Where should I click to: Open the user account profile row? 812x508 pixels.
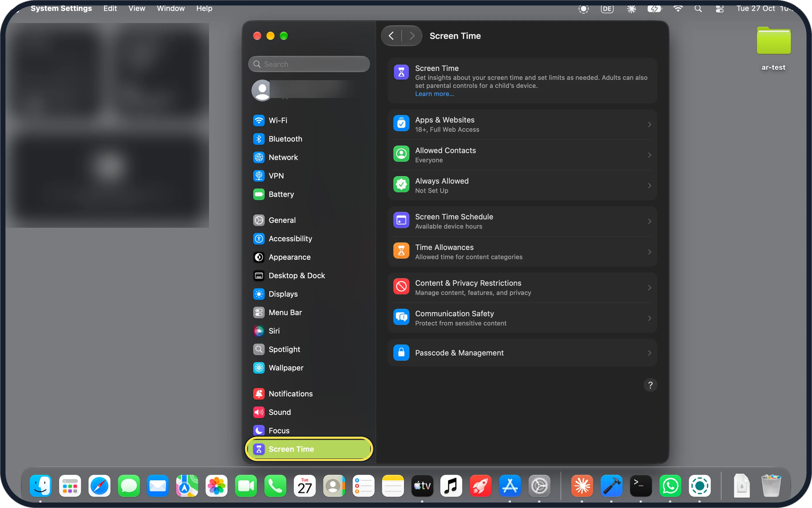[x=309, y=90]
